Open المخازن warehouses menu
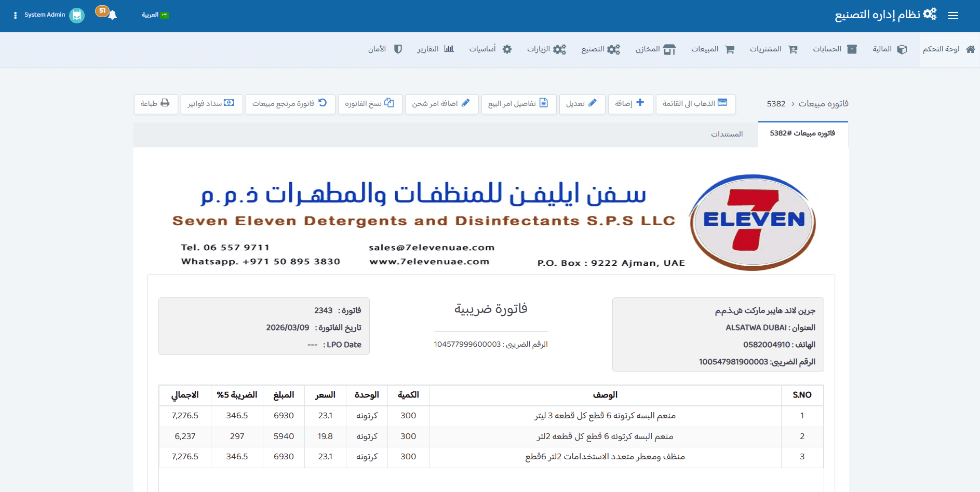This screenshot has height=492, width=980. tap(655, 49)
